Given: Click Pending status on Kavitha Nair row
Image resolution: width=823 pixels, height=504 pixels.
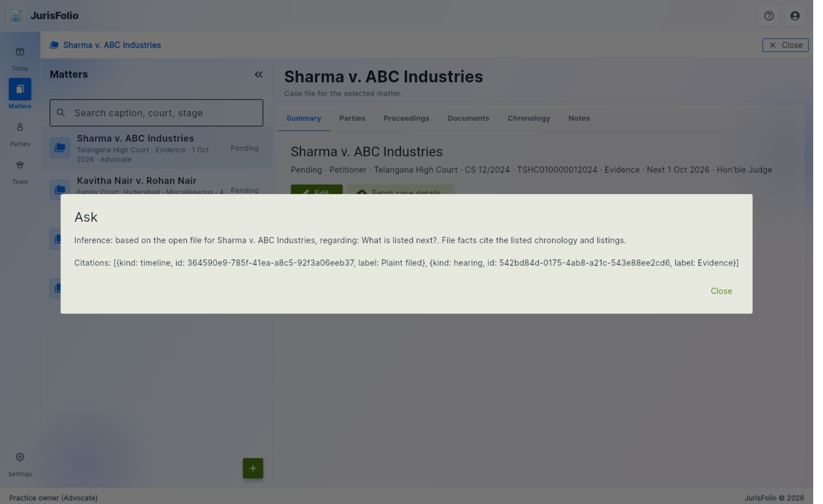Looking at the screenshot, I should pos(244,190).
